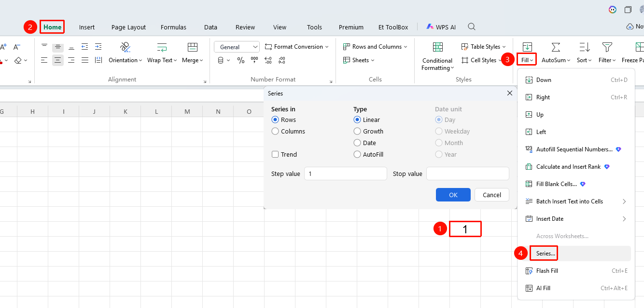Enable the Trend checkbox

[275, 154]
